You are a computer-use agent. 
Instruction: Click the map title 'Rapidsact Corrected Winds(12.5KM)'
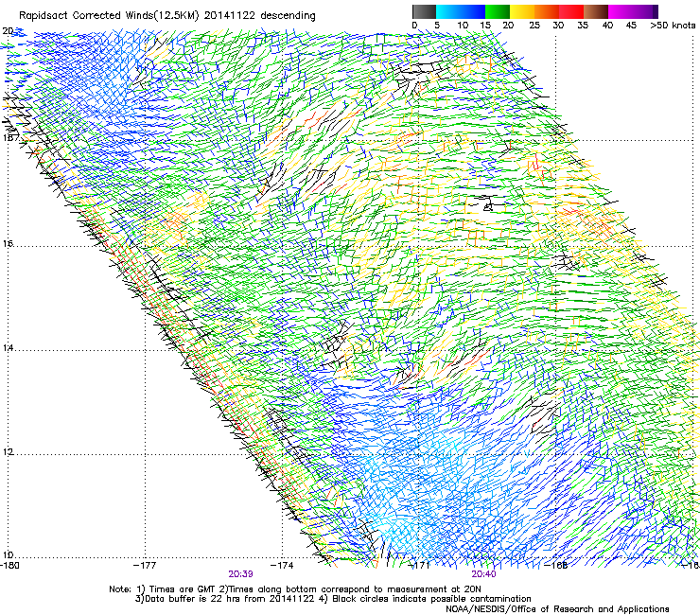[x=109, y=16]
